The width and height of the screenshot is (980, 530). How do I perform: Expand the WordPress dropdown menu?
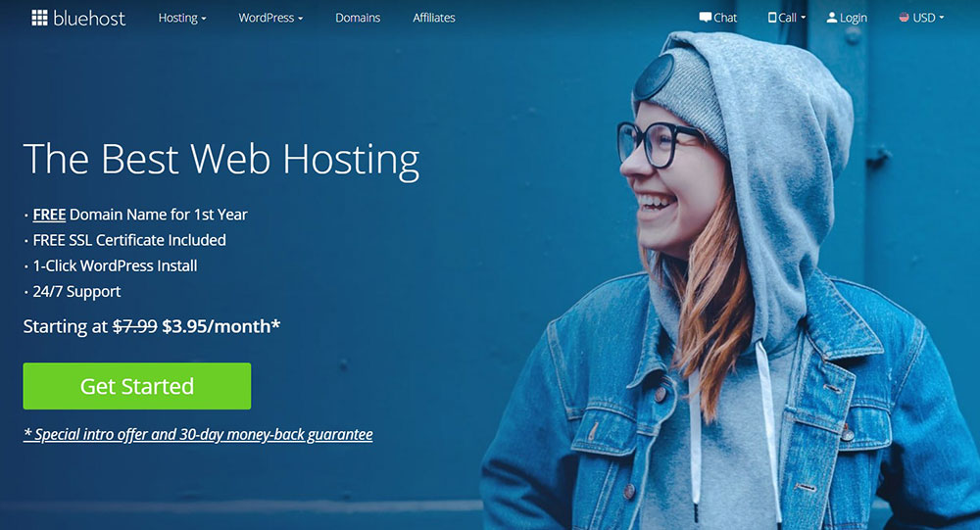(x=270, y=19)
